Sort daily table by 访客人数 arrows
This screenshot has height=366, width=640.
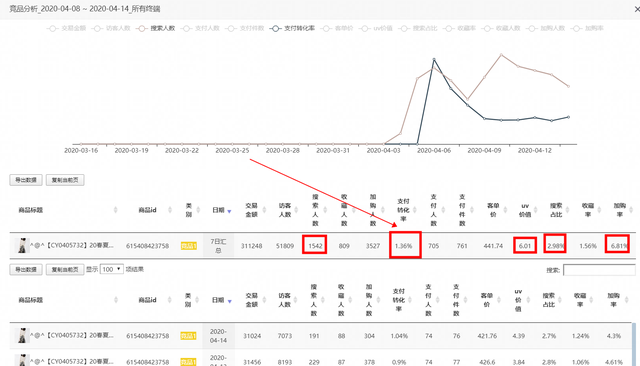coord(296,300)
